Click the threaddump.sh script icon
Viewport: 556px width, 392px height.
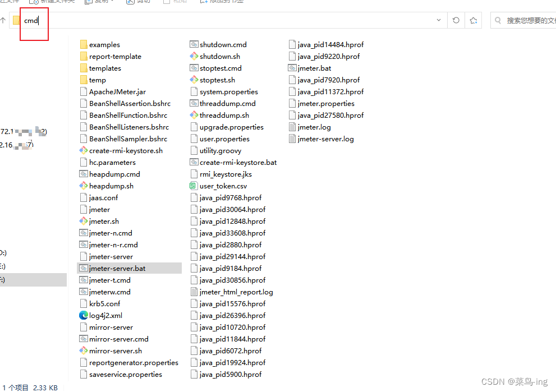[x=194, y=115]
